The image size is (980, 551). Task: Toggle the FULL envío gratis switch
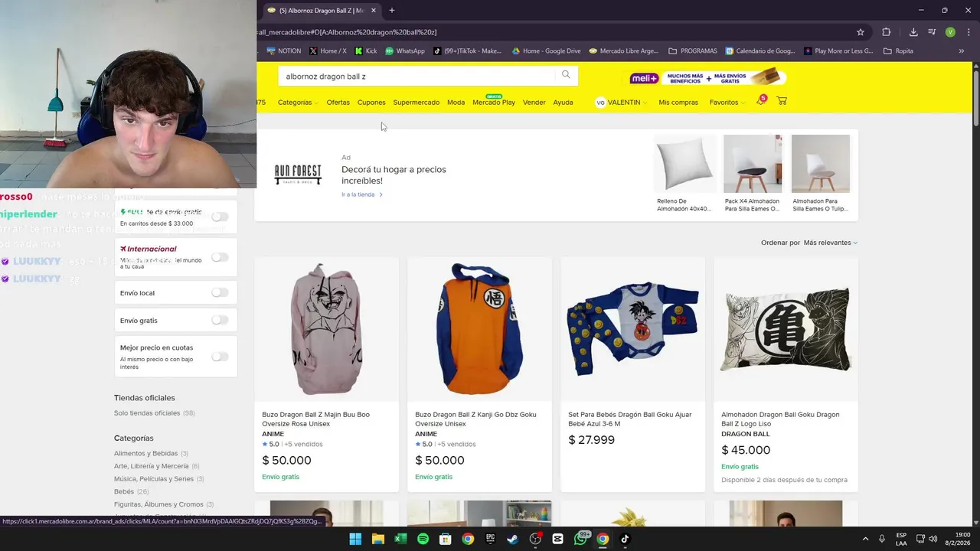click(220, 217)
